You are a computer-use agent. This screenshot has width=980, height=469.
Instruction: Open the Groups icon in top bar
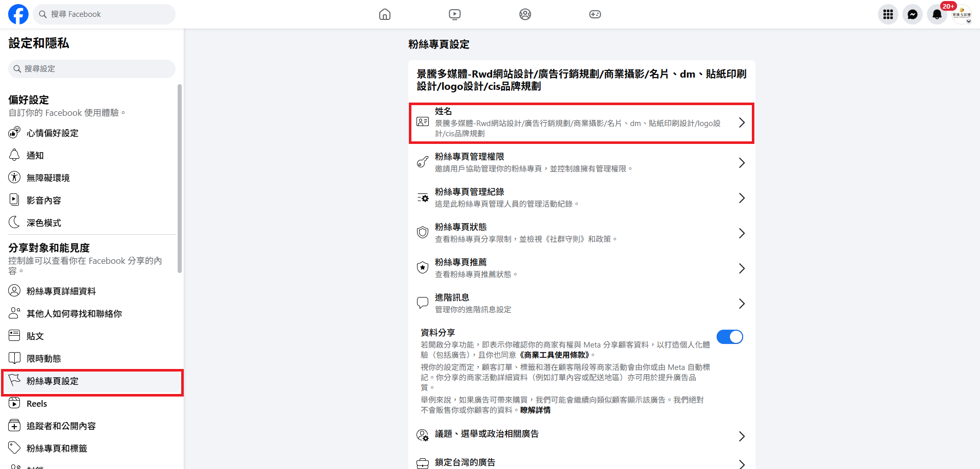click(x=525, y=14)
